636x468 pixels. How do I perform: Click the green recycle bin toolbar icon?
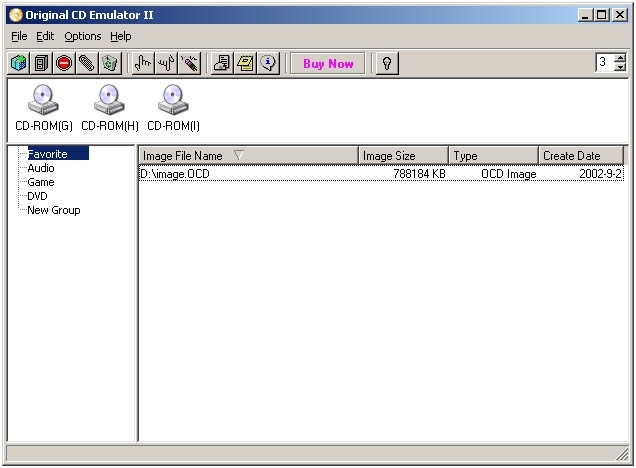[x=110, y=63]
